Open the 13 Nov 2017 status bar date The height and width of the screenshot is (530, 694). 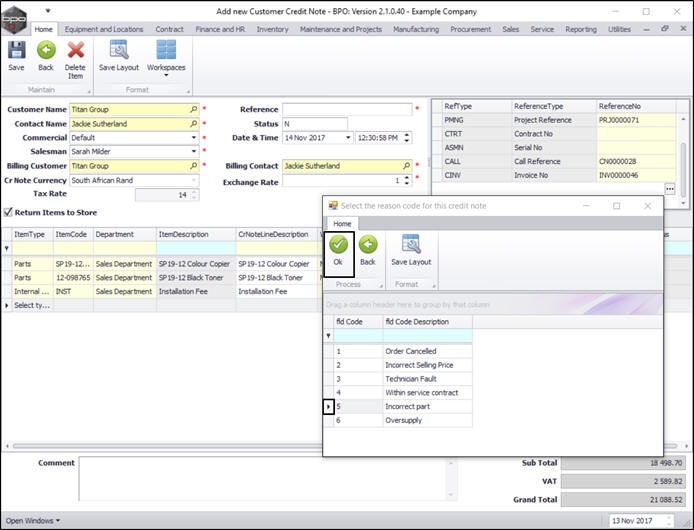[641, 521]
